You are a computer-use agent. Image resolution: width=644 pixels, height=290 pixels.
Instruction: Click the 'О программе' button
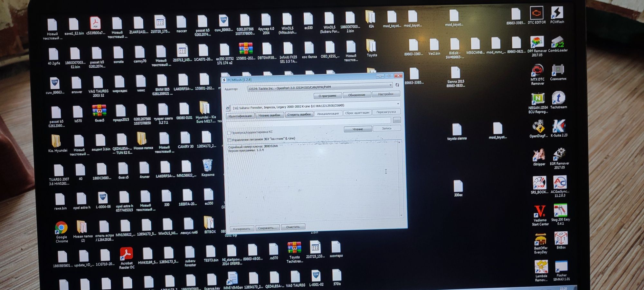327,96
